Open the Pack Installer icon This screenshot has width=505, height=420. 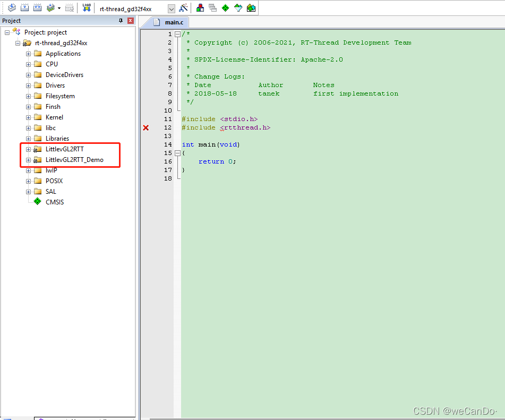click(x=251, y=8)
